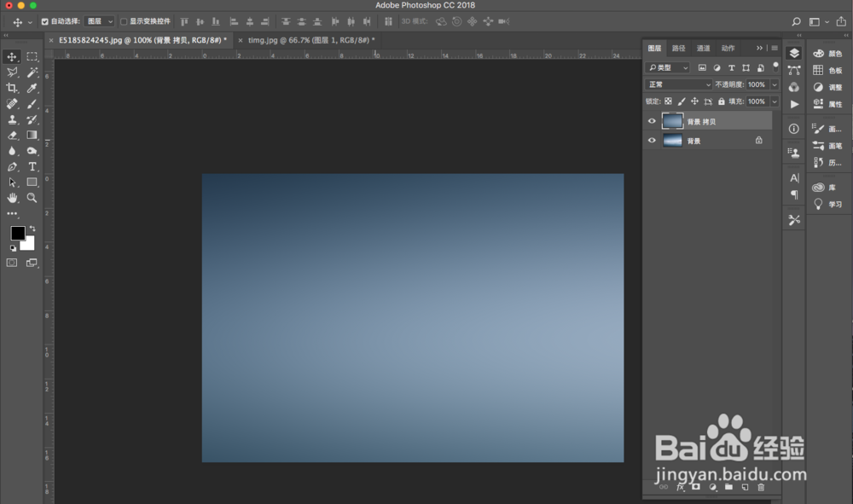
Task: Expand hidden panel tabs double-chevron
Action: pyautogui.click(x=759, y=48)
